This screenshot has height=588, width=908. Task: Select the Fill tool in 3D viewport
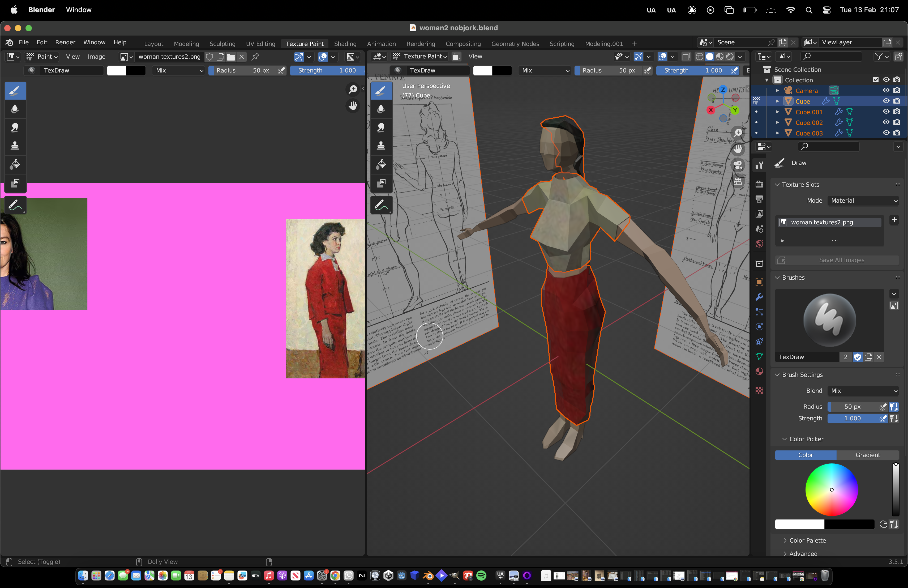381,164
